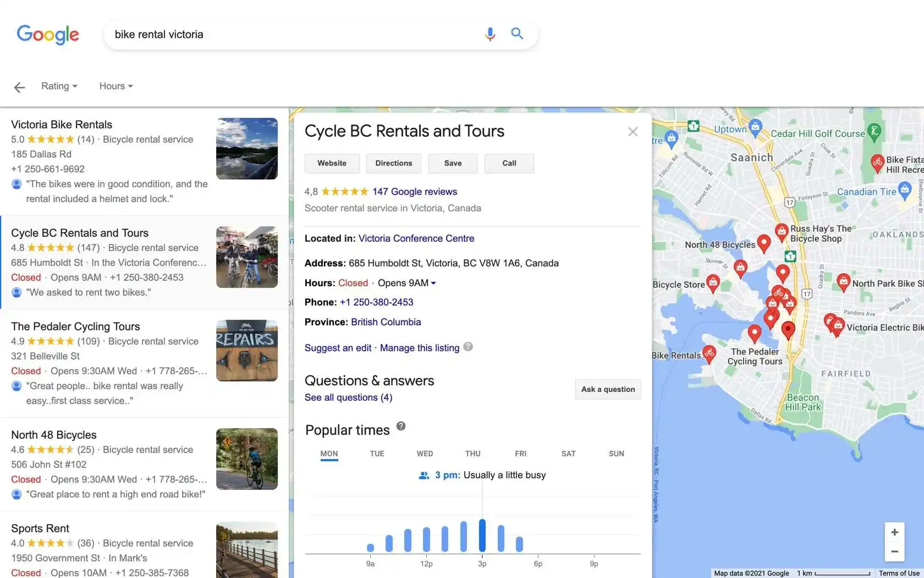Click the Google logo
Image resolution: width=924 pixels, height=578 pixels.
coord(48,34)
